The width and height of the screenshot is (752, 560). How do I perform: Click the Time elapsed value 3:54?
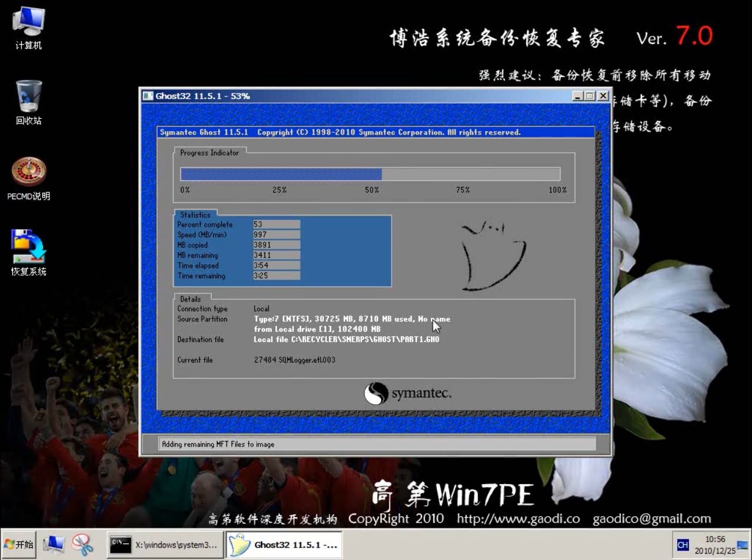coord(276,266)
